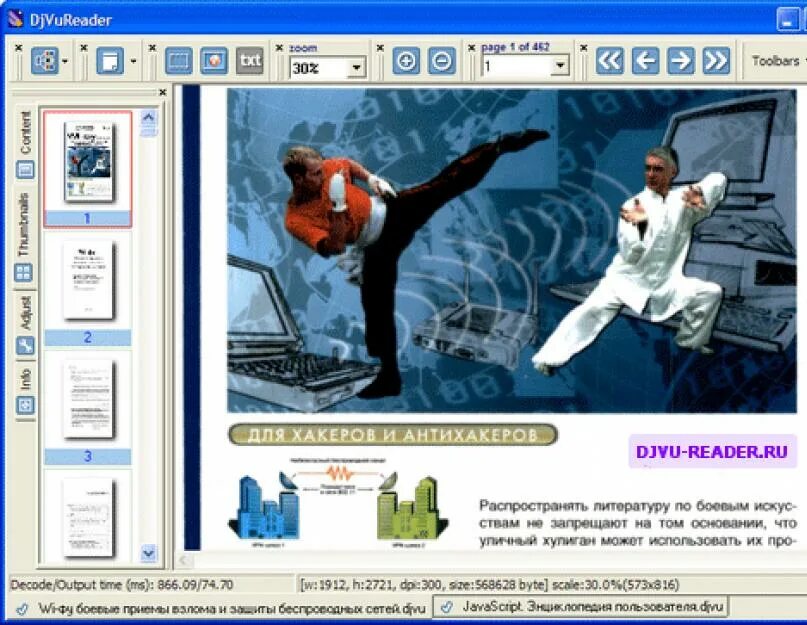Close the side panel with x
Image resolution: width=807 pixels, height=625 pixels.
163,92
